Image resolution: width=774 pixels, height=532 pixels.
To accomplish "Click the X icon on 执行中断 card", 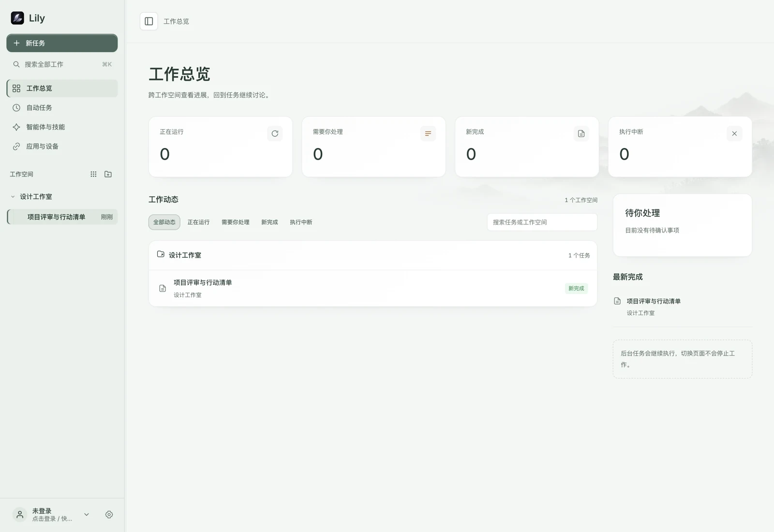I will (x=734, y=133).
